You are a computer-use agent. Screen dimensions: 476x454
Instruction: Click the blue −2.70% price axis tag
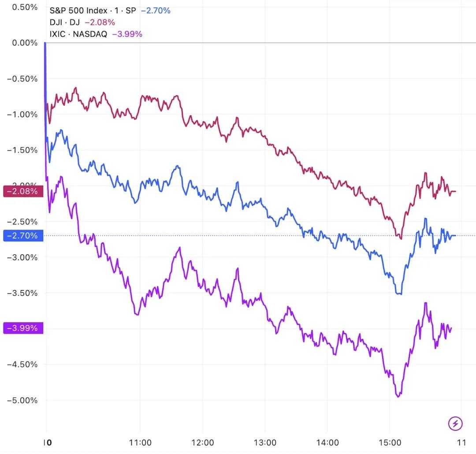23,235
